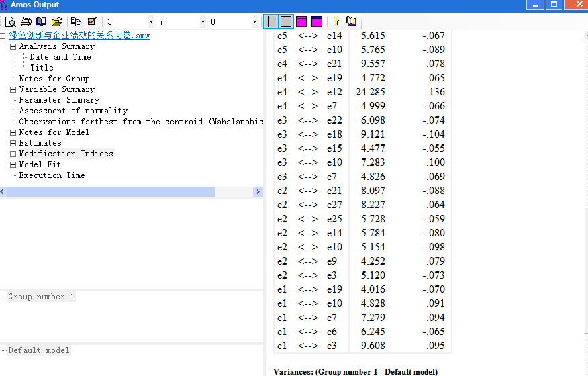
Task: Click the e22 cell in e3 row
Action: pyautogui.click(x=334, y=120)
